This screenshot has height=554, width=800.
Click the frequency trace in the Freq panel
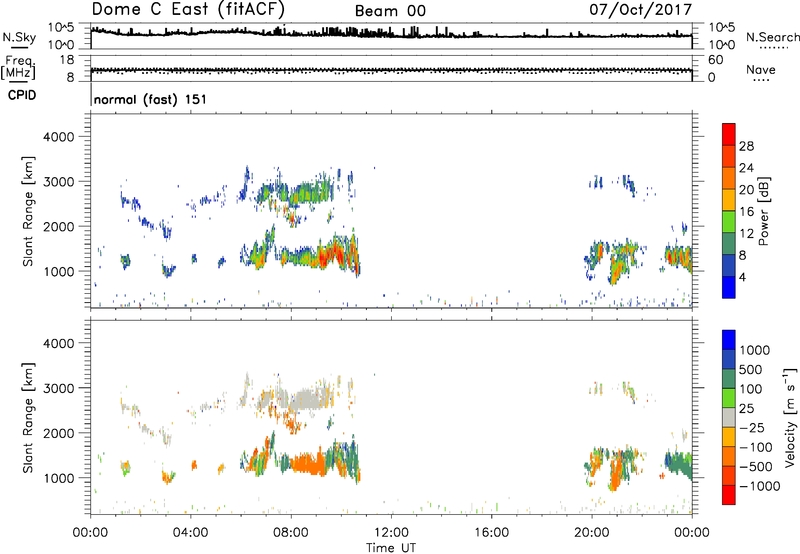[391, 70]
